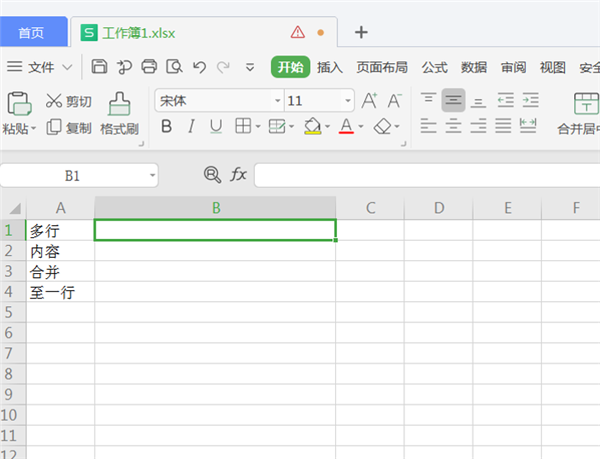
Task: Expand the font size dropdown showing 11
Action: (347, 101)
